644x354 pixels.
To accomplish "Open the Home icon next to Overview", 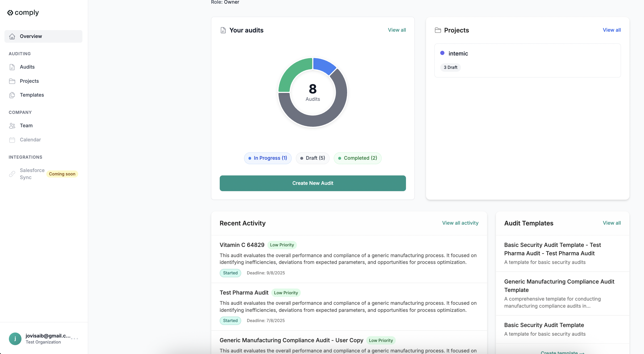I will pos(12,36).
